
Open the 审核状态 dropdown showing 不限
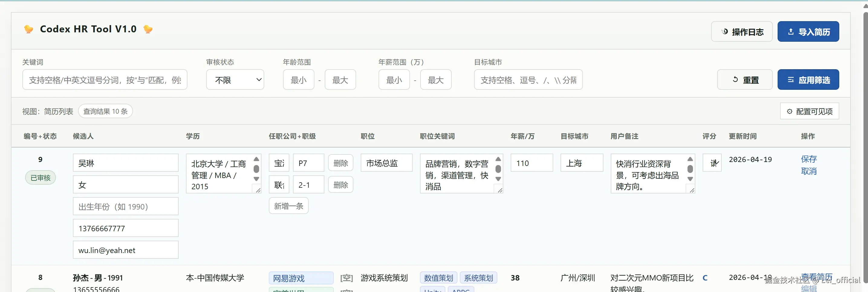coord(235,79)
